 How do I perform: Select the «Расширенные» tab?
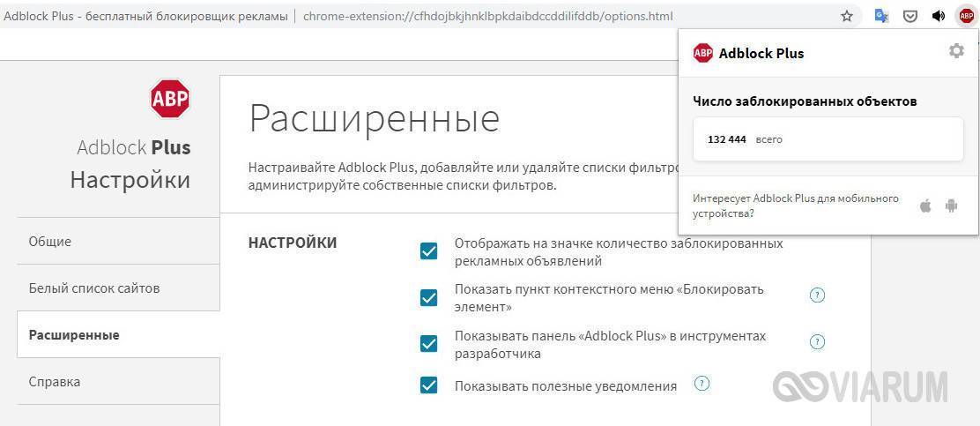(118, 334)
